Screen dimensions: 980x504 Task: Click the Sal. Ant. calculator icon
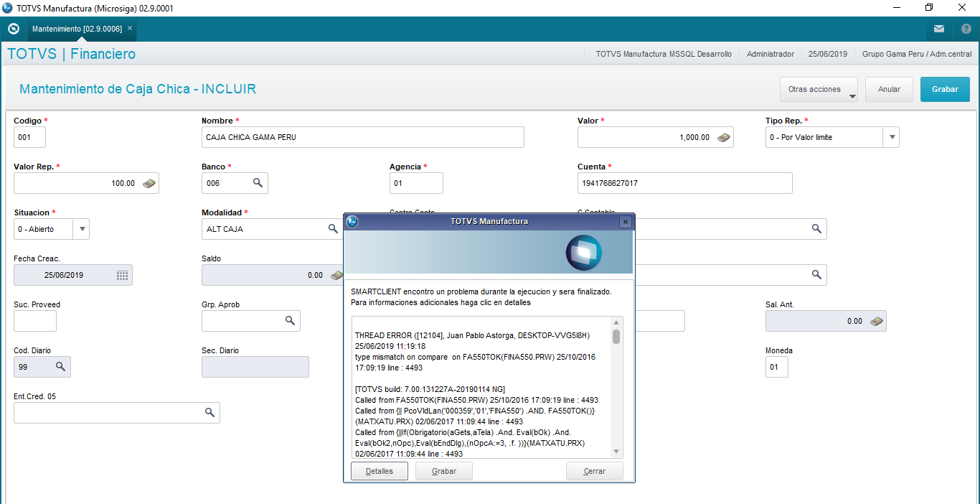[877, 321]
